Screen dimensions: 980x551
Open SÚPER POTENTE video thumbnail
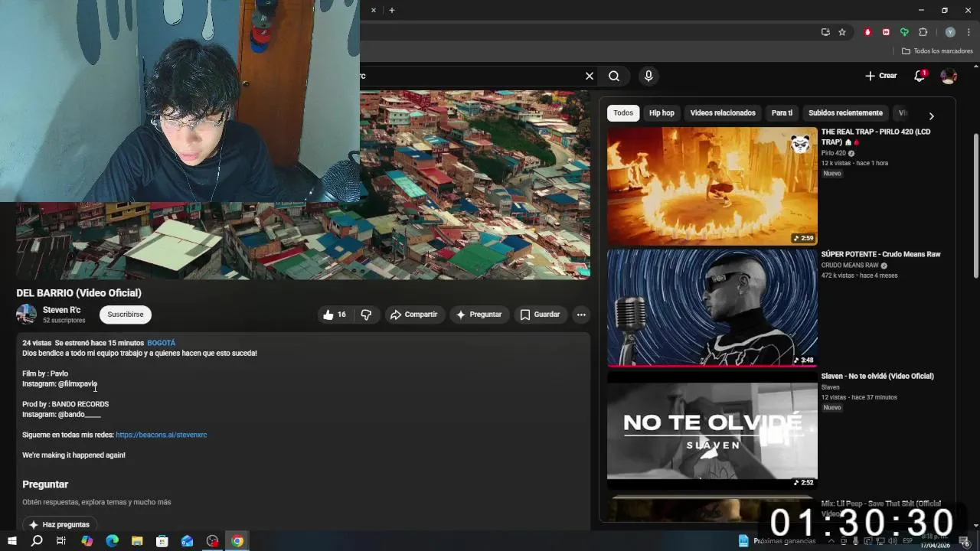pyautogui.click(x=712, y=308)
